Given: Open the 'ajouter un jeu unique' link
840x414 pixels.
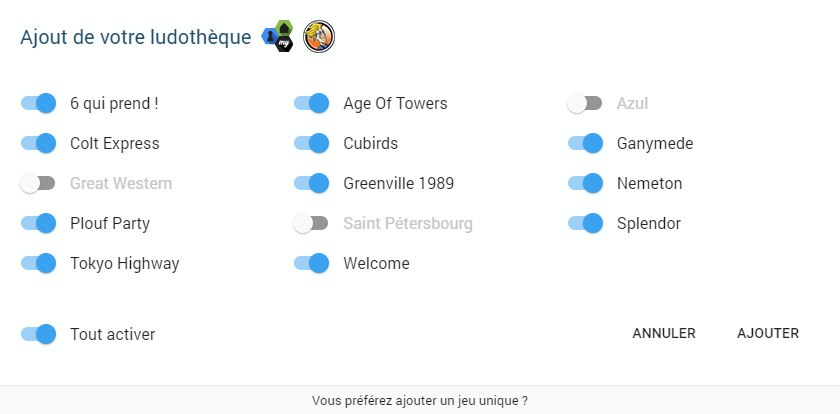Looking at the screenshot, I should 420,400.
